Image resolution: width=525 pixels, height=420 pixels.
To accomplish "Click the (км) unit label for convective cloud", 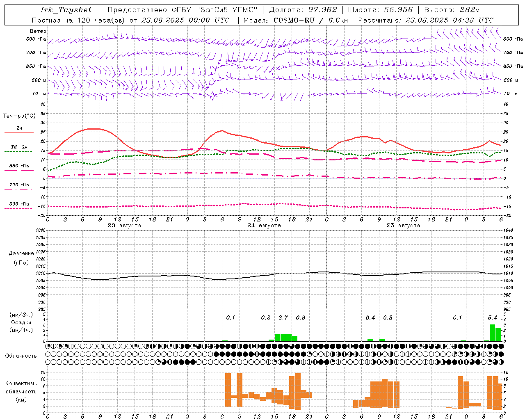I will pos(21,400).
